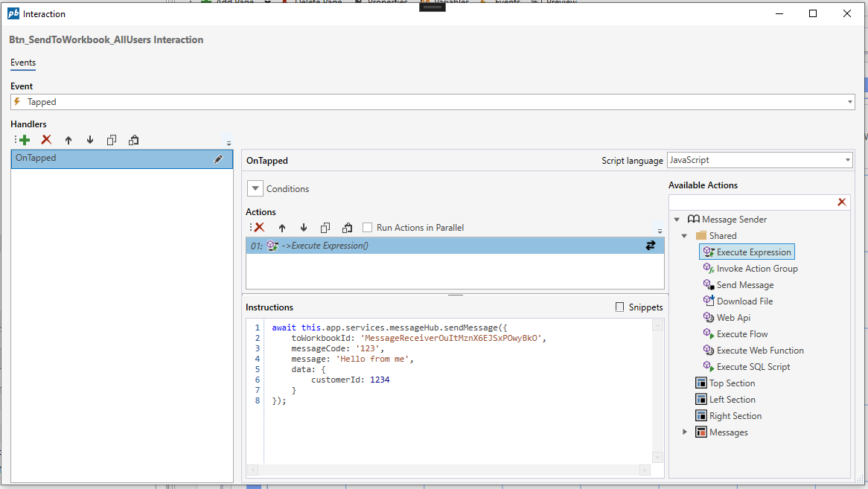This screenshot has height=489, width=868.
Task: Move handler up in Handlers toolbar
Action: (x=68, y=140)
